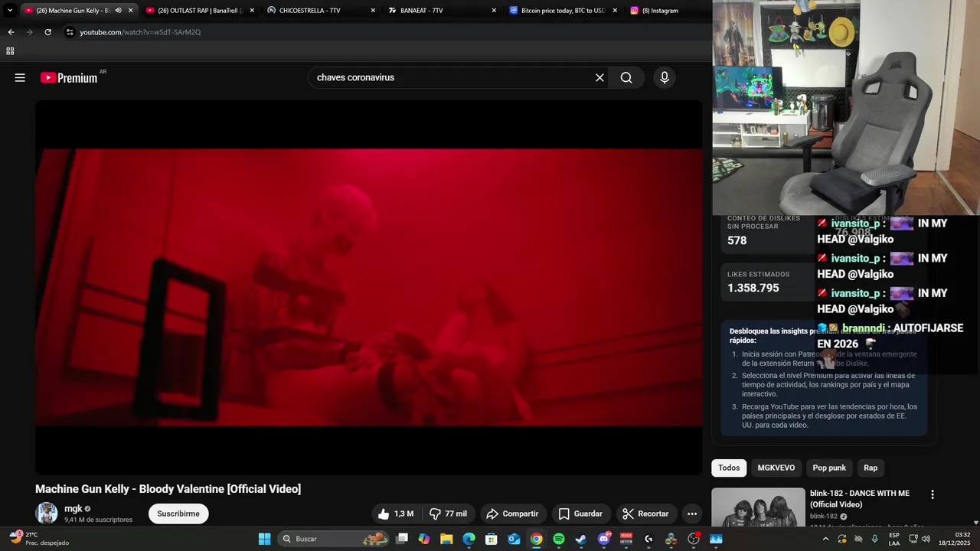
Task: Close the OUTLAST RAP tab
Action: click(x=251, y=11)
